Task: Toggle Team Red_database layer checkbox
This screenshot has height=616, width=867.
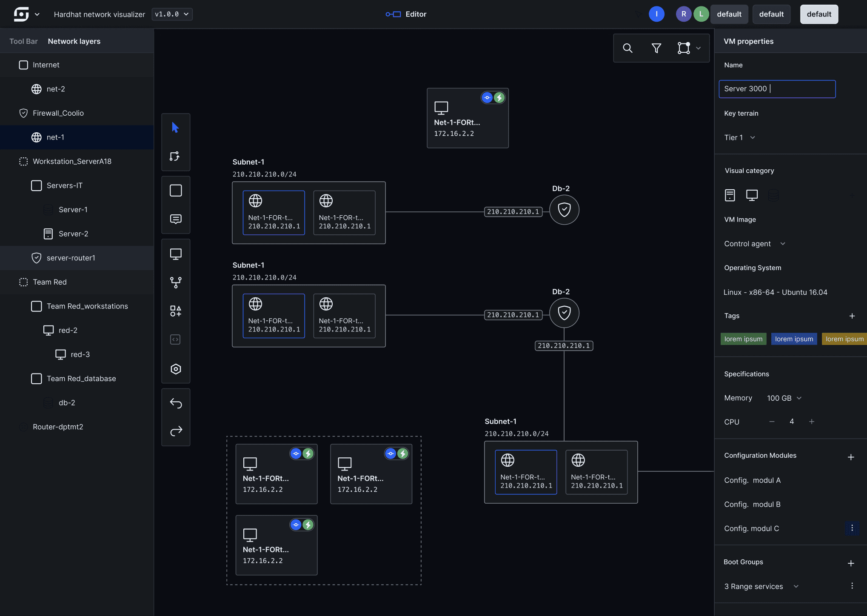Action: click(x=37, y=379)
